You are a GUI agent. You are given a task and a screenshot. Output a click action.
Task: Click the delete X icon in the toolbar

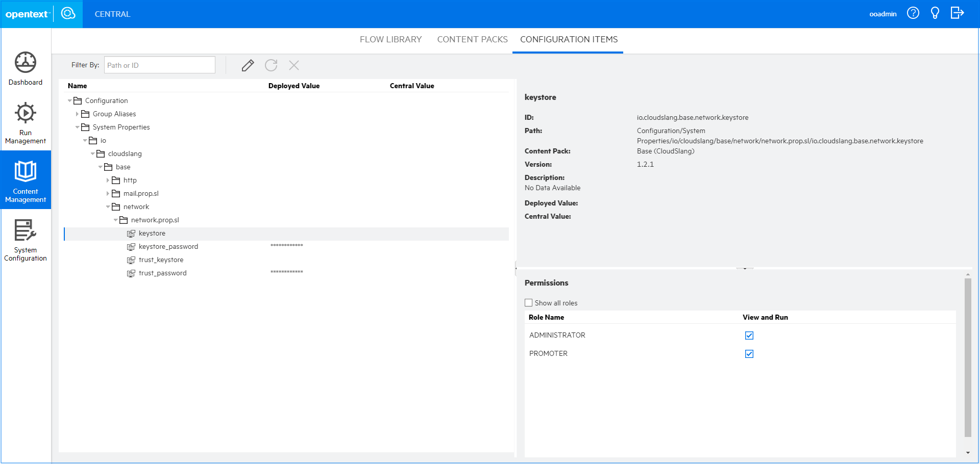(293, 65)
